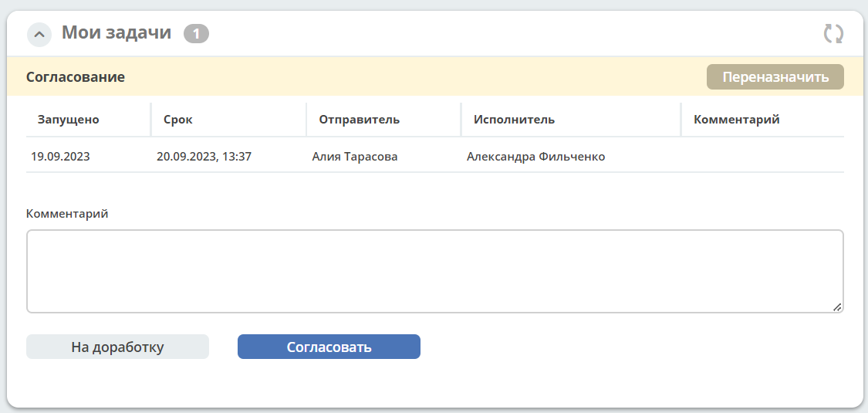Click the Согласовать button
The height and width of the screenshot is (413, 868).
329,347
